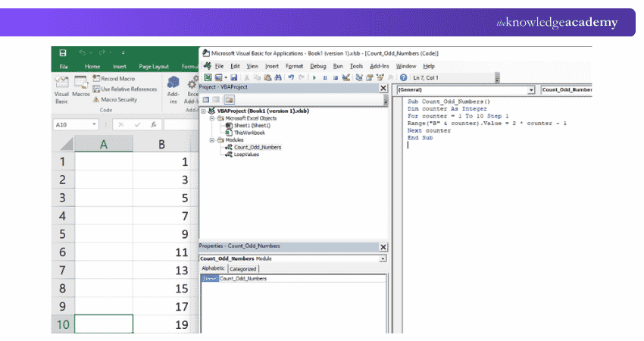Image resolution: width=644 pixels, height=341 pixels.
Task: Click the Cut icon in VBA toolbar
Action: (x=247, y=77)
